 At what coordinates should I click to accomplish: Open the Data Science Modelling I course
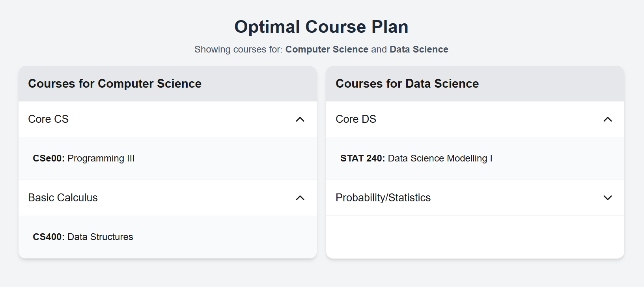click(x=440, y=158)
